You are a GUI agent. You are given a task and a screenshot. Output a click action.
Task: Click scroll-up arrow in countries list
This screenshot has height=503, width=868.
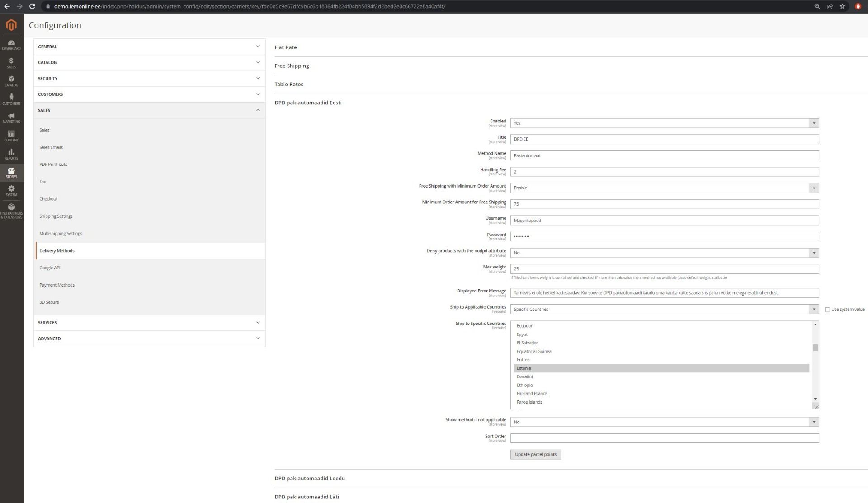[x=815, y=325]
